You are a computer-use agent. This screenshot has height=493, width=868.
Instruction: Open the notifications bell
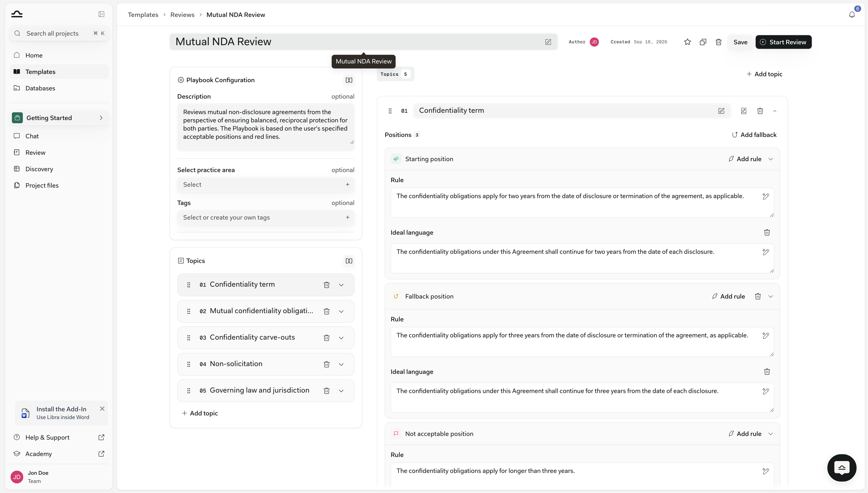point(852,15)
